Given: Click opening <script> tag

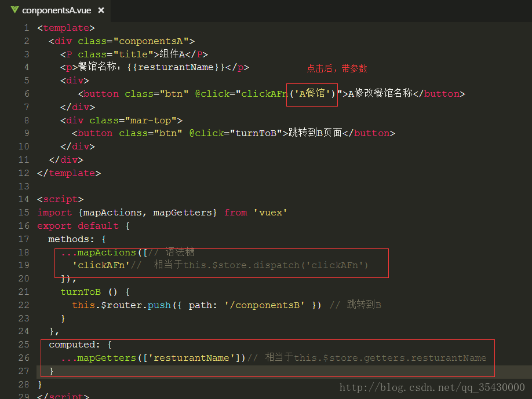Looking at the screenshot, I should coord(60,199).
